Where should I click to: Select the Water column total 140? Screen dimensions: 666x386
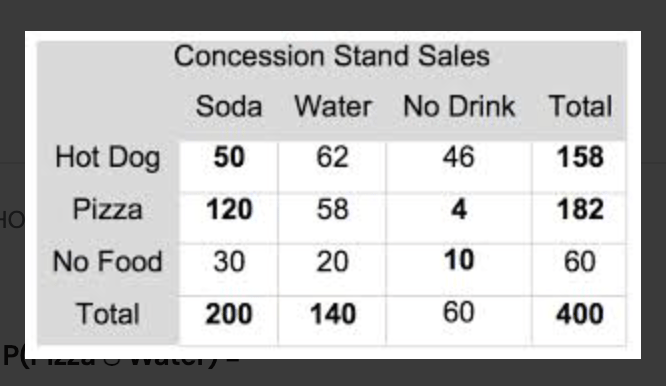point(333,314)
